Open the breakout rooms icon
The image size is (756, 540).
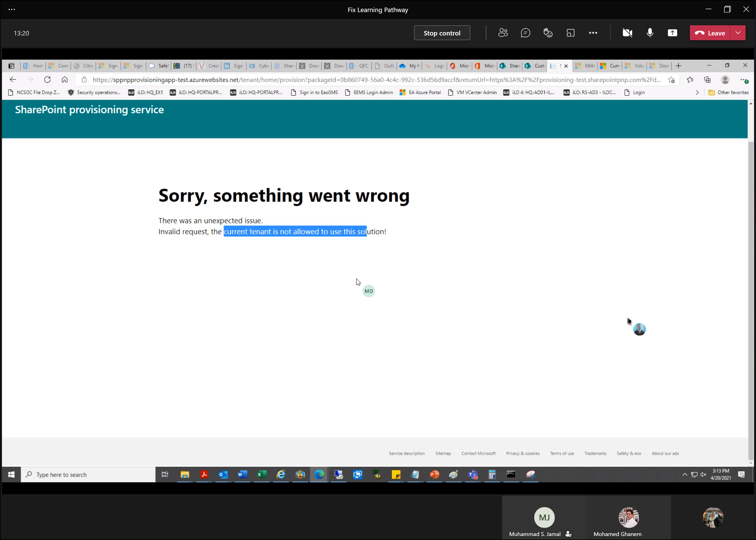571,33
